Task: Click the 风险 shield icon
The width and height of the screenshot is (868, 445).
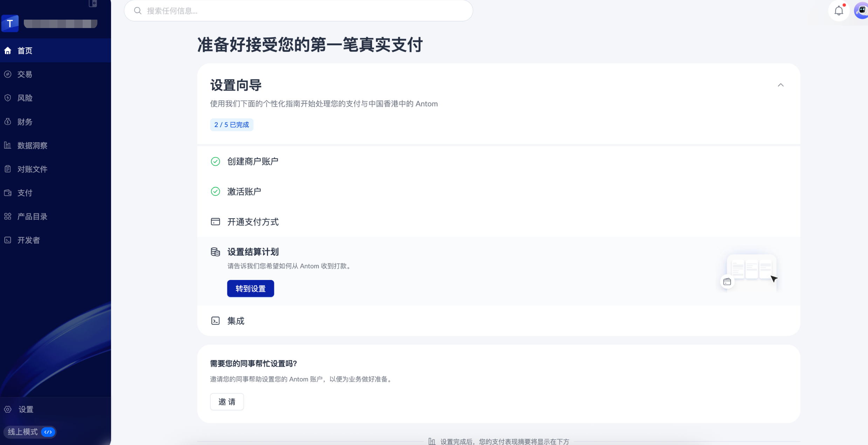Action: (8, 98)
